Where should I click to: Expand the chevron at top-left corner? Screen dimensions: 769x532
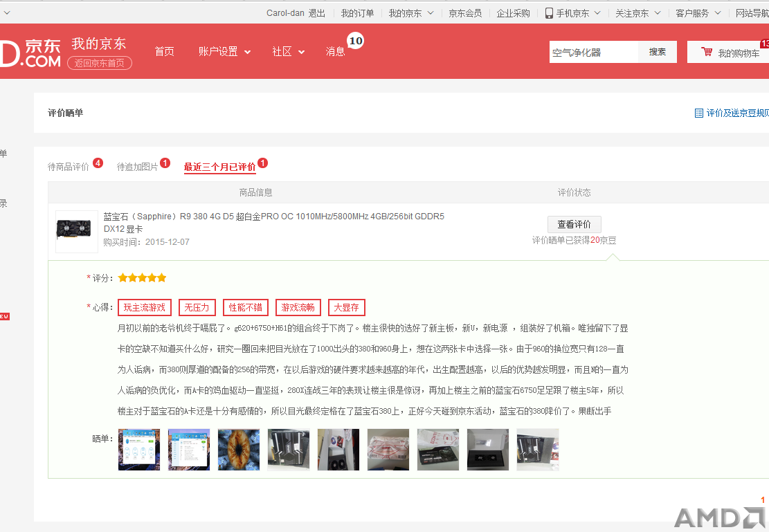[6, 13]
